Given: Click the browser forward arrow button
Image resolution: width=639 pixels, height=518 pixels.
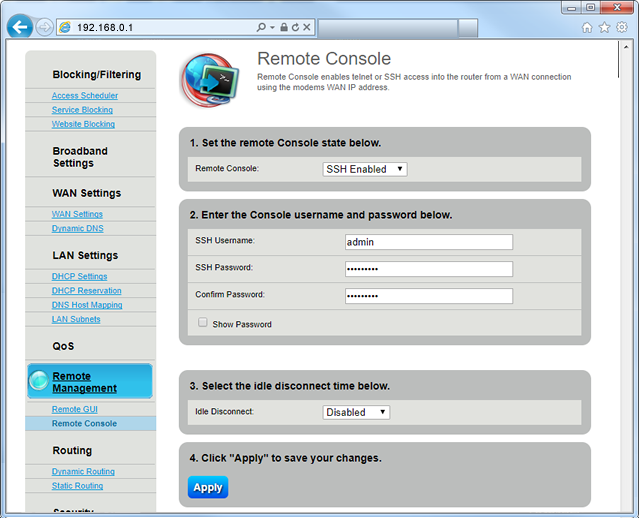Looking at the screenshot, I should click(44, 27).
